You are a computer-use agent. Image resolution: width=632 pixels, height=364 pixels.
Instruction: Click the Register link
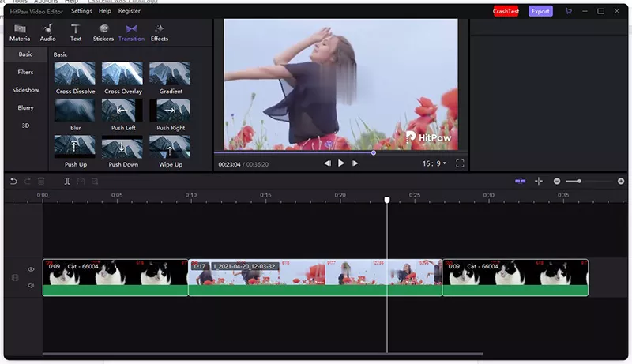point(130,11)
